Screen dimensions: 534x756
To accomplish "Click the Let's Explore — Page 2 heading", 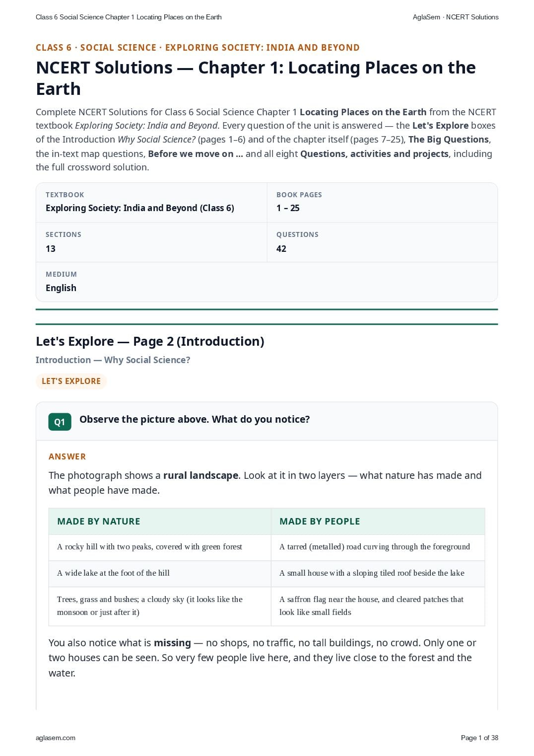I will point(150,341).
